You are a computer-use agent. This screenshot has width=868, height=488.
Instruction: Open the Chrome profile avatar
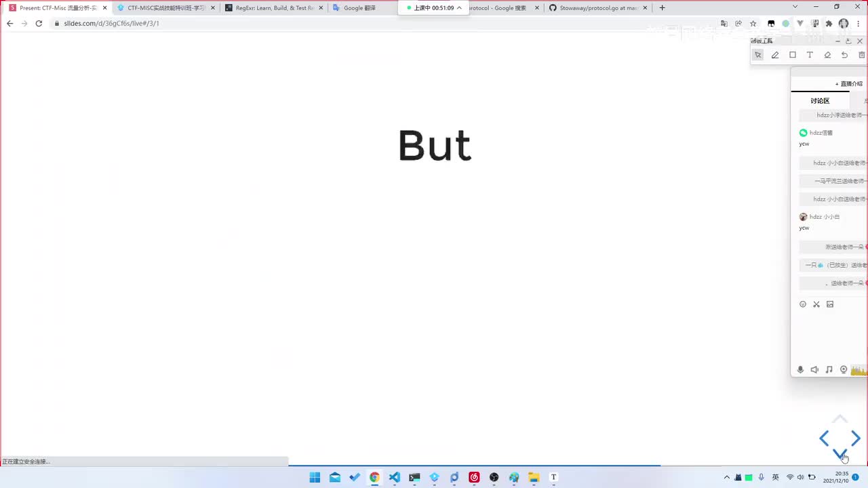tap(844, 23)
